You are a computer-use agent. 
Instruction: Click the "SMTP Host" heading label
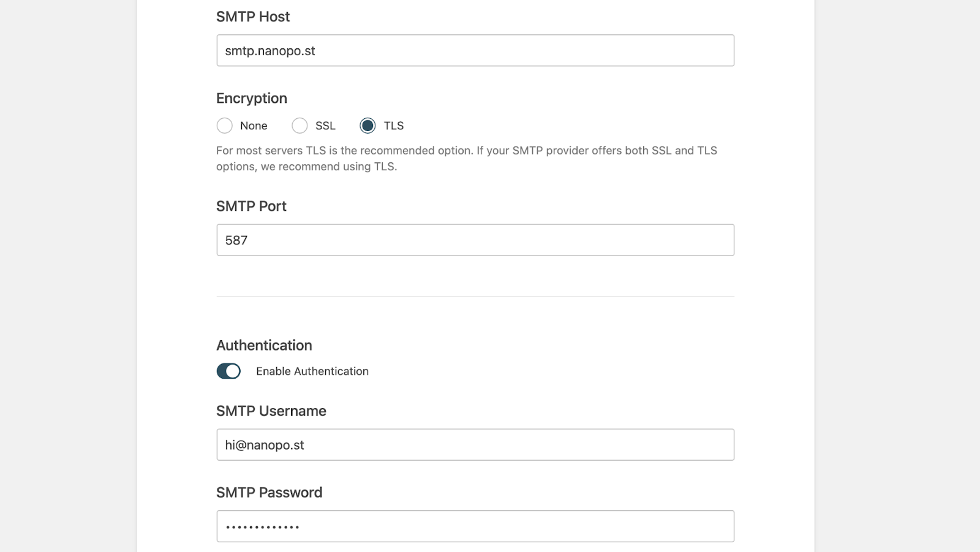point(253,17)
